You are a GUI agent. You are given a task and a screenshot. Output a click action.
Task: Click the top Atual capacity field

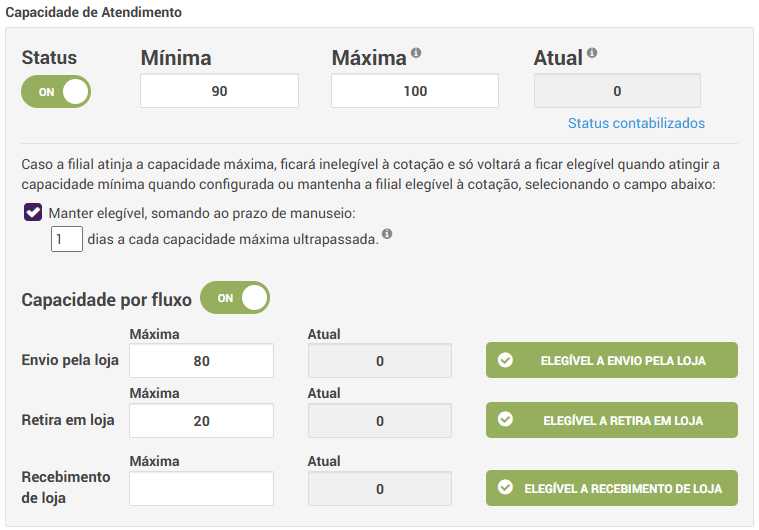617,91
